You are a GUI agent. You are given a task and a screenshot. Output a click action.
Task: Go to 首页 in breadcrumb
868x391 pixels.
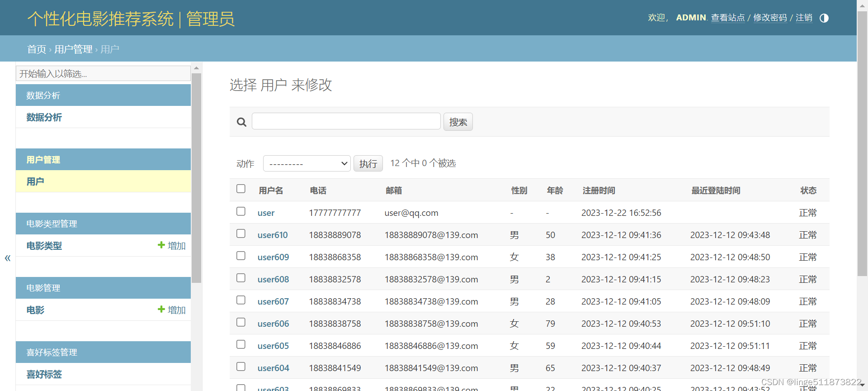coord(37,49)
